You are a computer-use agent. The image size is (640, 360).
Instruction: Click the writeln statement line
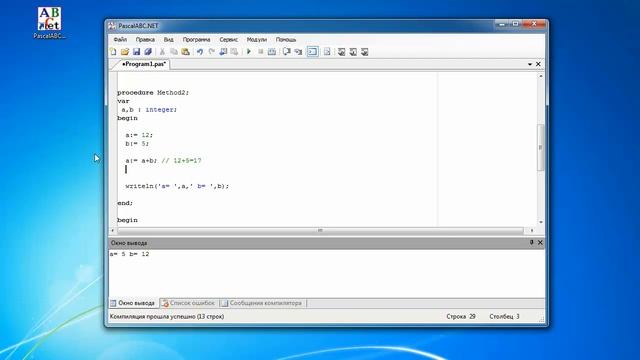[x=177, y=186]
